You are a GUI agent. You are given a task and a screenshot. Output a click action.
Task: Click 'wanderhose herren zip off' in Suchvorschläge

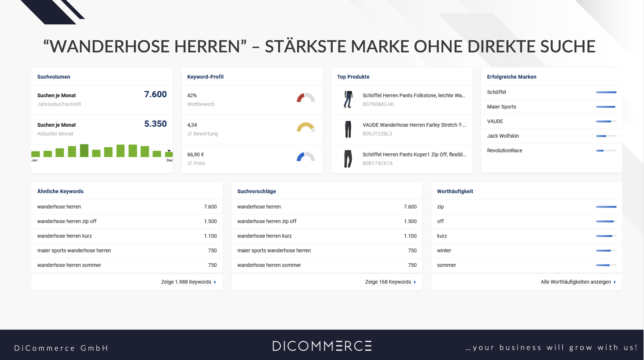[x=267, y=221]
